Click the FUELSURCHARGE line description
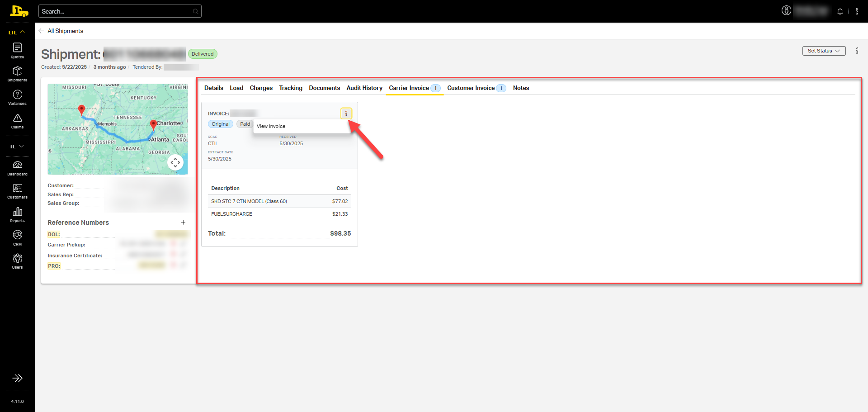Image resolution: width=868 pixels, height=412 pixels. [x=231, y=214]
